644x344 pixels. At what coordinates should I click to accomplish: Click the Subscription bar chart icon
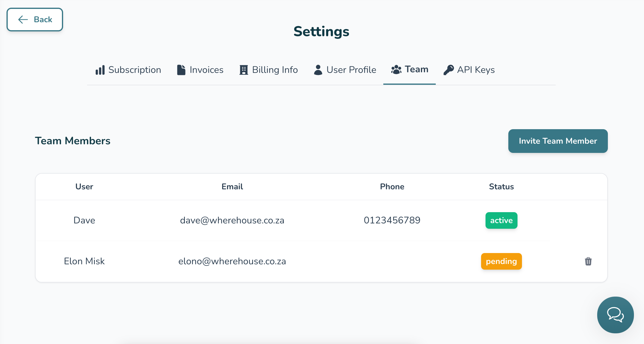(x=100, y=70)
